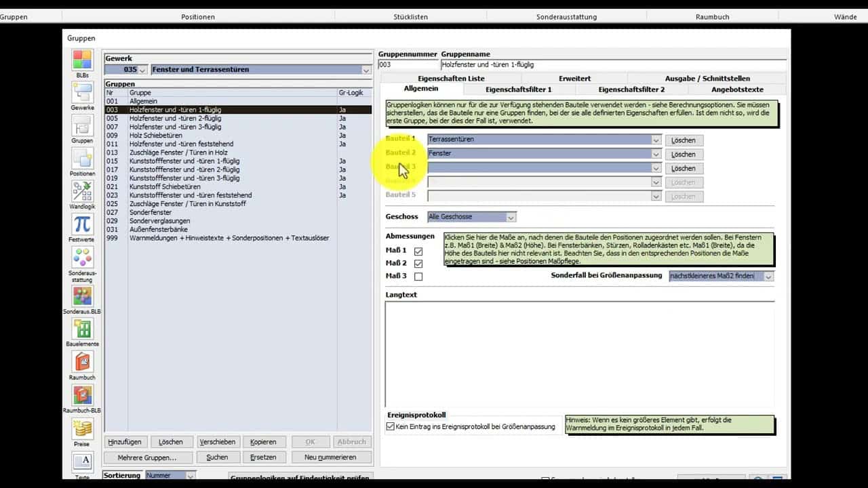Open the Raumbuch sidebar icon
This screenshot has height=488, width=868.
[82, 362]
